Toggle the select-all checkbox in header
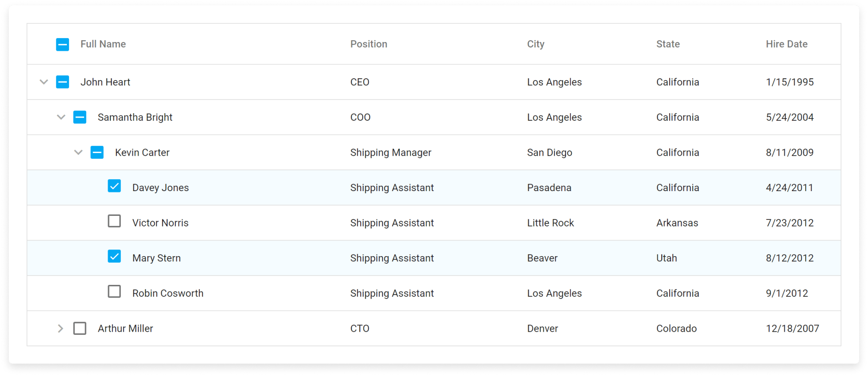868x376 pixels. point(62,44)
